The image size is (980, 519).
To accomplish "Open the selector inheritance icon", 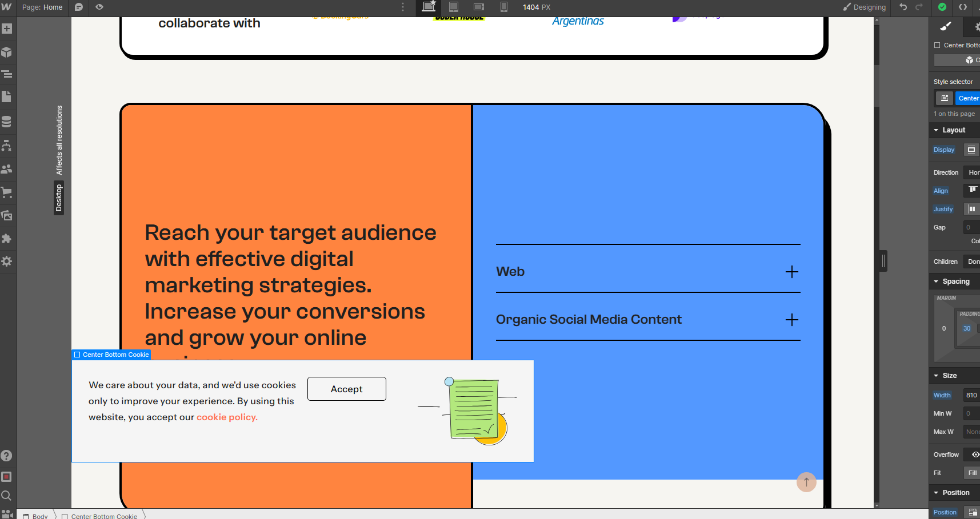I will (945, 98).
